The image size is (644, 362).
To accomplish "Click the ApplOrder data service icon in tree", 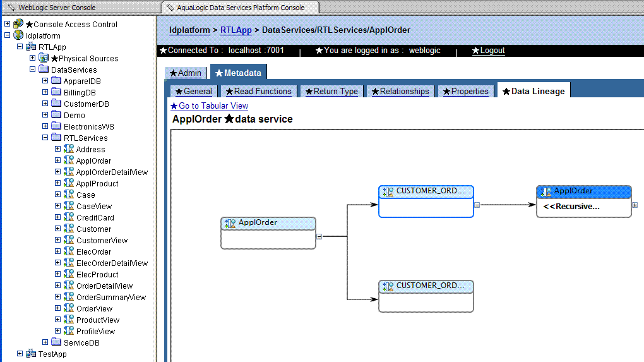I will pyautogui.click(x=69, y=160).
